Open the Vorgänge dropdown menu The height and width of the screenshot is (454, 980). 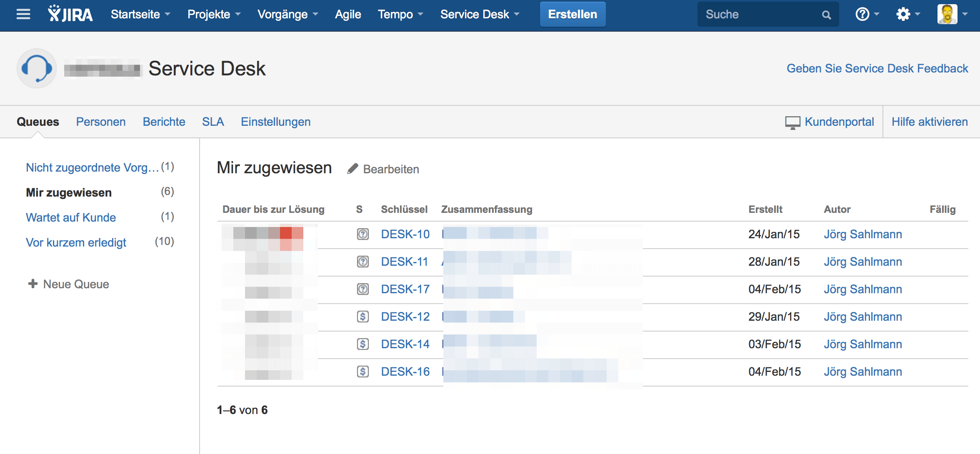[x=287, y=15]
